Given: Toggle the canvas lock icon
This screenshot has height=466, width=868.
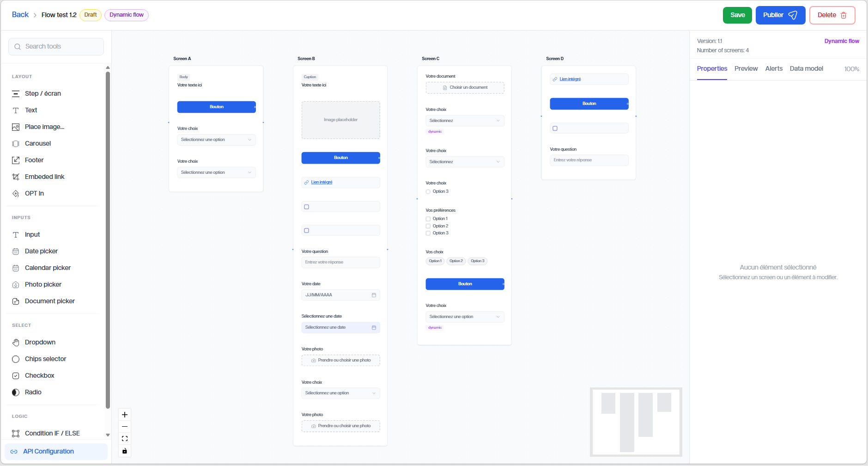Looking at the screenshot, I should (125, 451).
